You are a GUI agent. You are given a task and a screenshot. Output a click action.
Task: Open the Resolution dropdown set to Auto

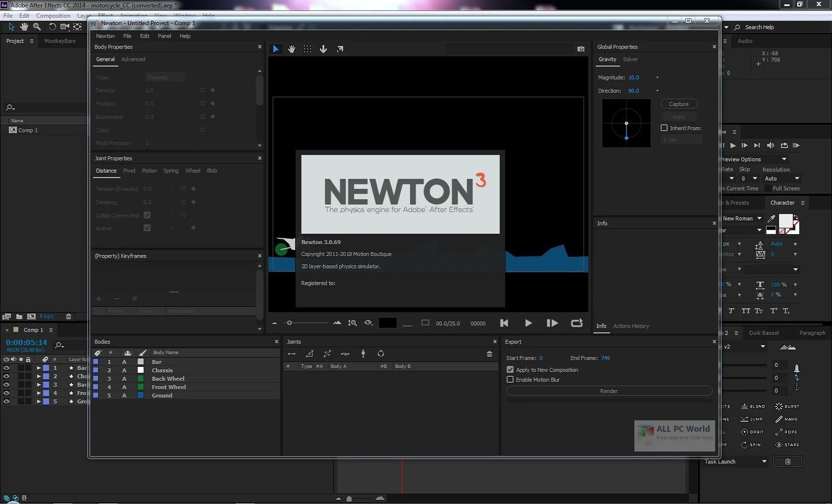(x=782, y=178)
